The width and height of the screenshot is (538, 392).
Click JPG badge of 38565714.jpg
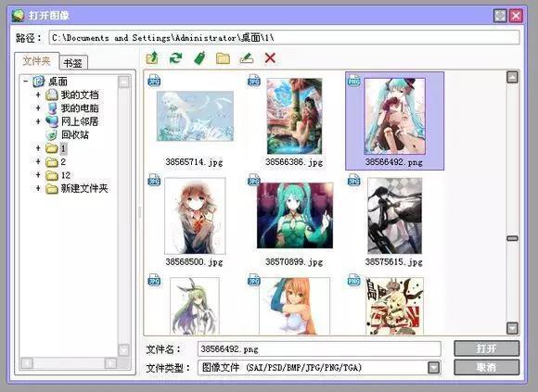pos(154,81)
